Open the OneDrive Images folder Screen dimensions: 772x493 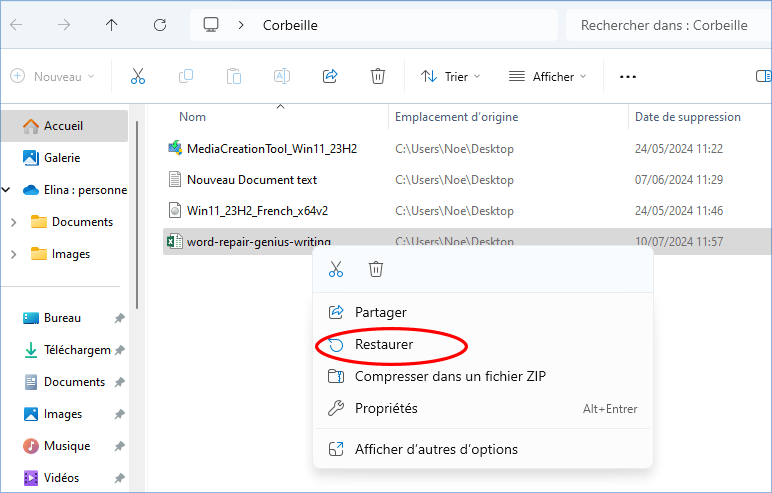tap(61, 254)
